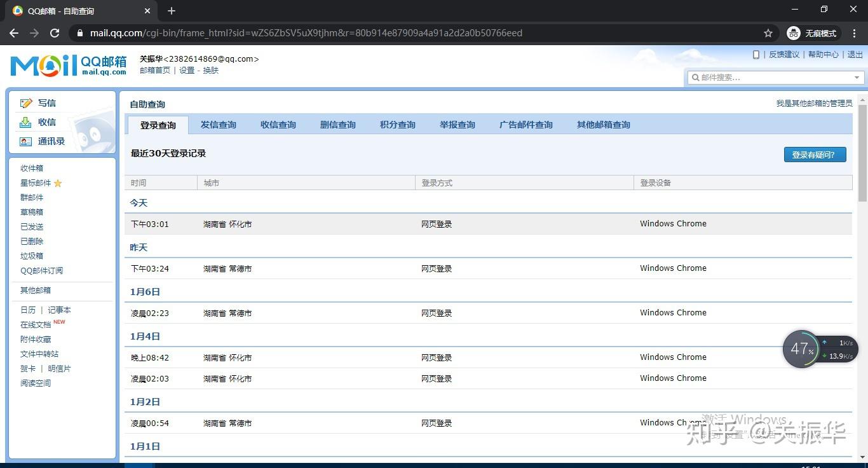This screenshot has height=468, width=868.
Task: Select the 下午03:01 怀化市 login row
Action: click(488, 224)
